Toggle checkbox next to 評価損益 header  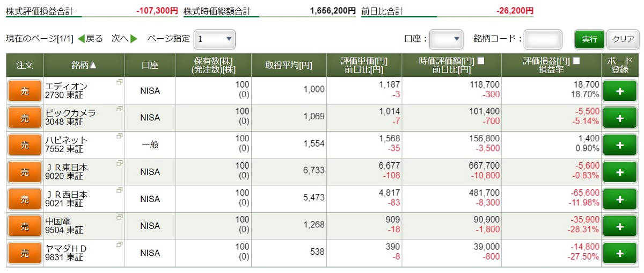[x=576, y=61]
